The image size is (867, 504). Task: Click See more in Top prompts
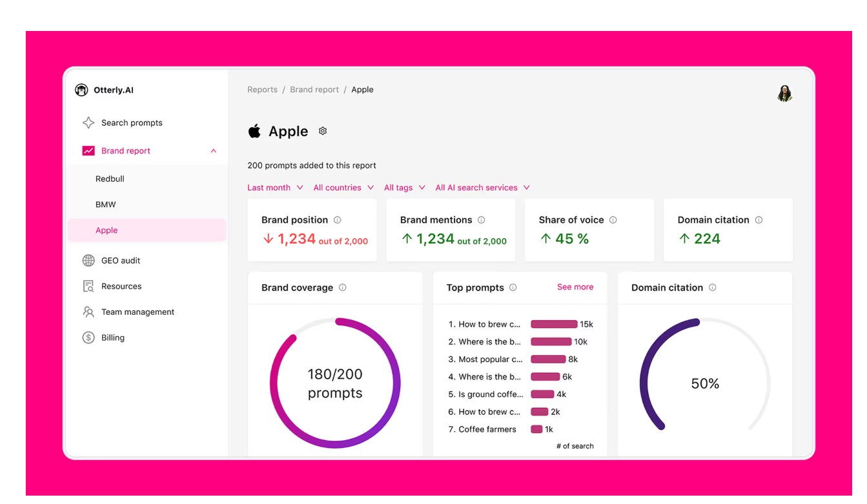tap(575, 287)
